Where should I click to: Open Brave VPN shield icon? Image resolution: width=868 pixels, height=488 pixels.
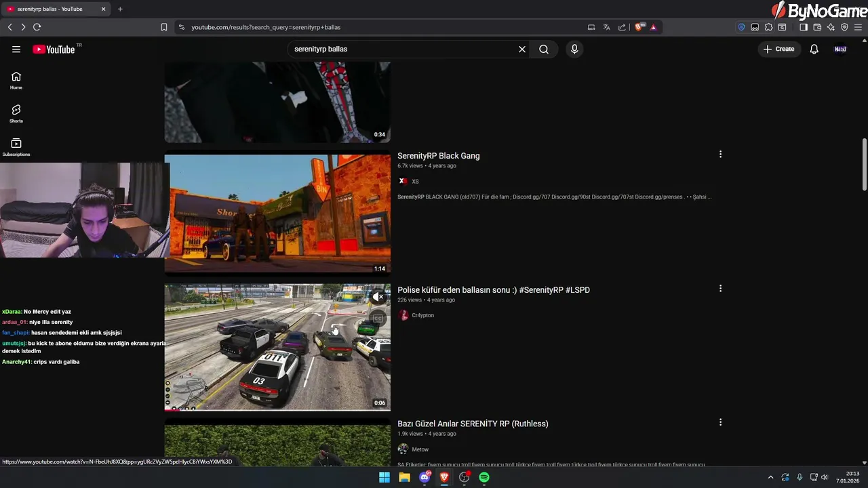pos(844,27)
